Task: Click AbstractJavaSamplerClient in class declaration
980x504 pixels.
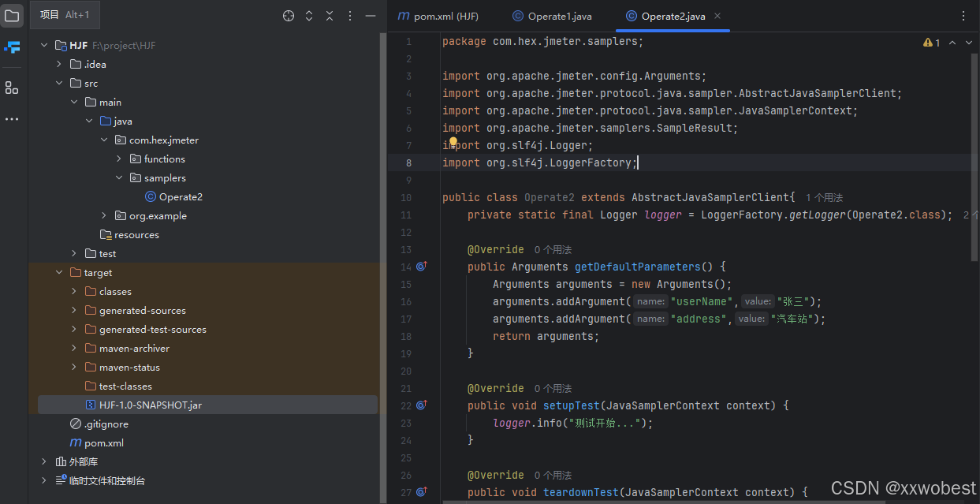Action: coord(710,197)
